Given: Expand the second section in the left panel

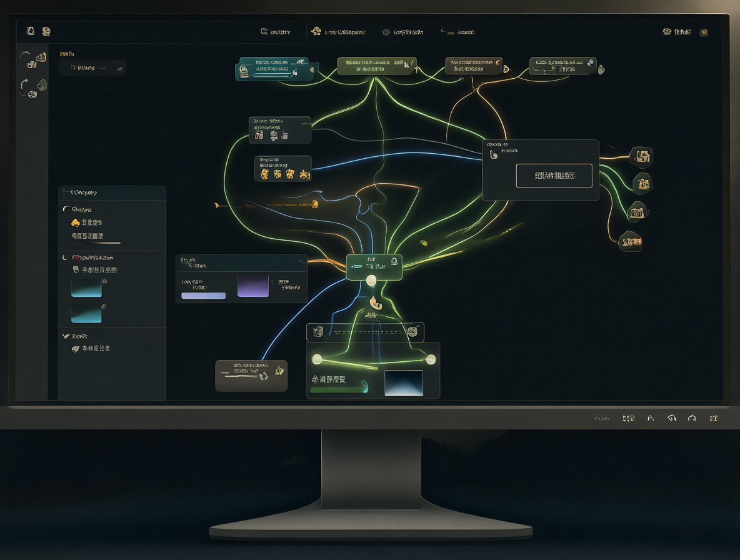Looking at the screenshot, I should click(x=64, y=257).
